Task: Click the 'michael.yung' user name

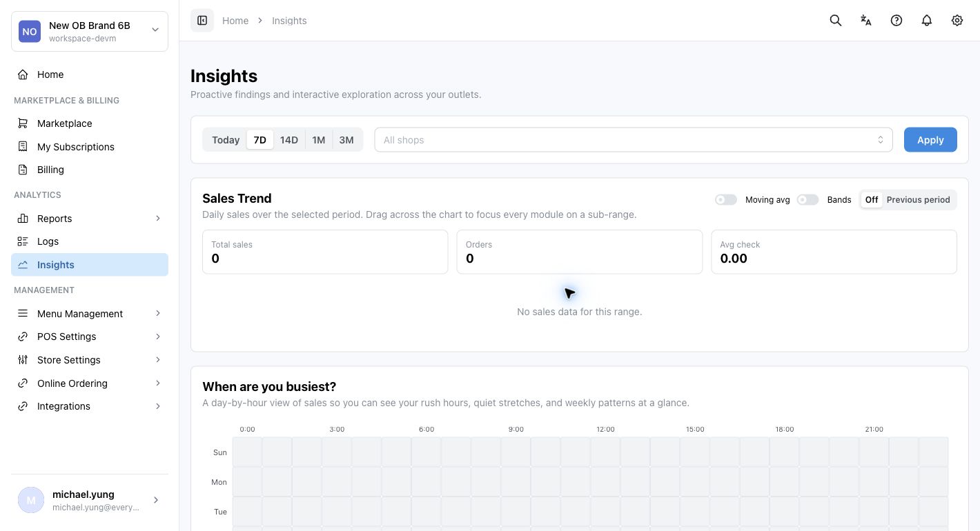Action: click(x=84, y=494)
